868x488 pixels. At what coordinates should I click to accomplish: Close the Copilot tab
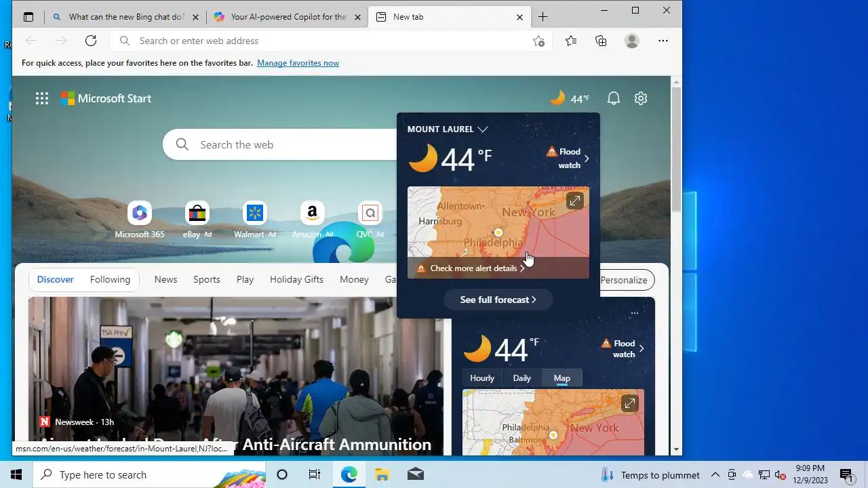(358, 17)
